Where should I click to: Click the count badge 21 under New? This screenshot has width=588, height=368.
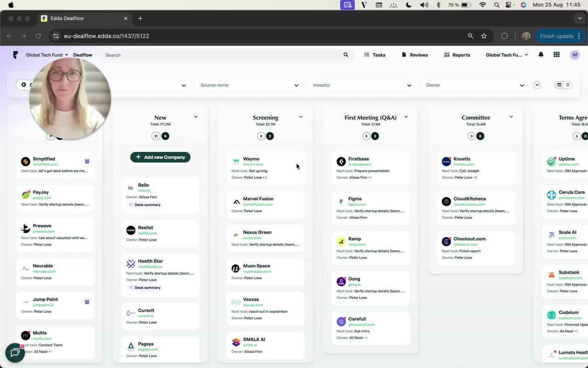(156, 136)
